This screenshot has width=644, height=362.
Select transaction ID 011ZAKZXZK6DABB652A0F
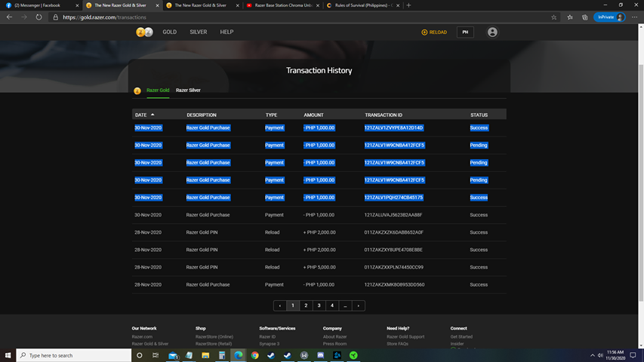click(393, 232)
